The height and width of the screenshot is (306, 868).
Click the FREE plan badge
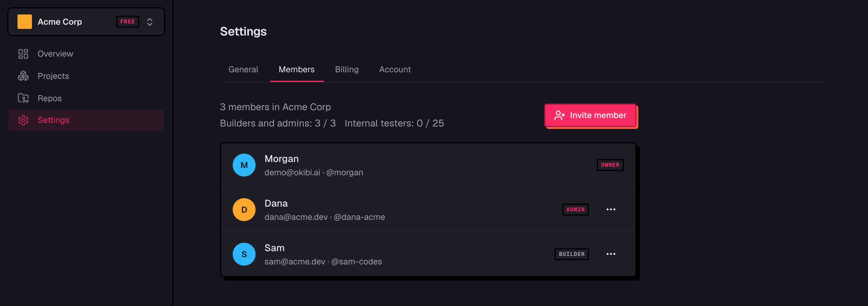pyautogui.click(x=127, y=22)
